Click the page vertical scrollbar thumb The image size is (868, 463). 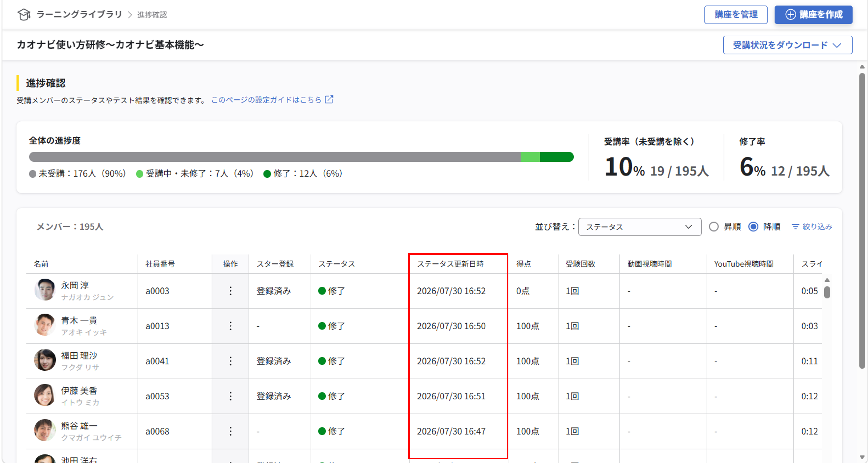coord(862,221)
